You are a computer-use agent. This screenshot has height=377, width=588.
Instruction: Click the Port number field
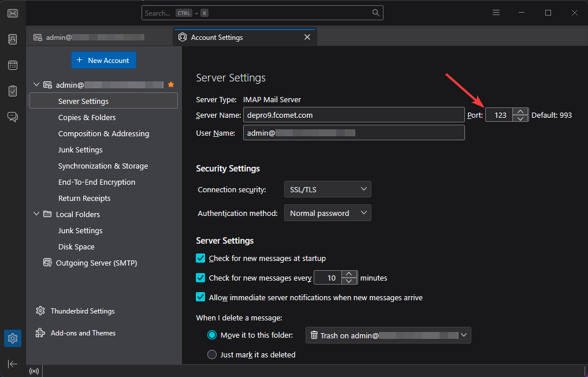[499, 115]
